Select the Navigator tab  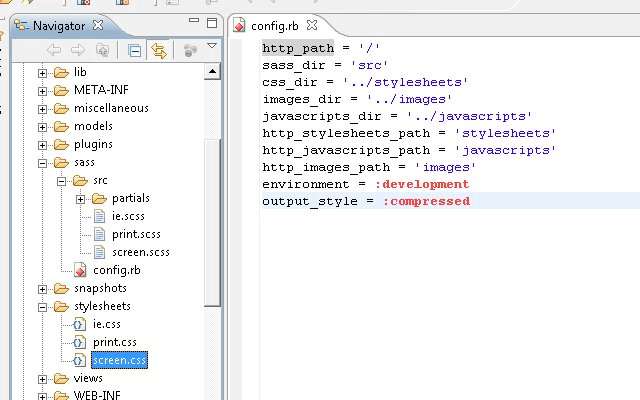click(59, 26)
